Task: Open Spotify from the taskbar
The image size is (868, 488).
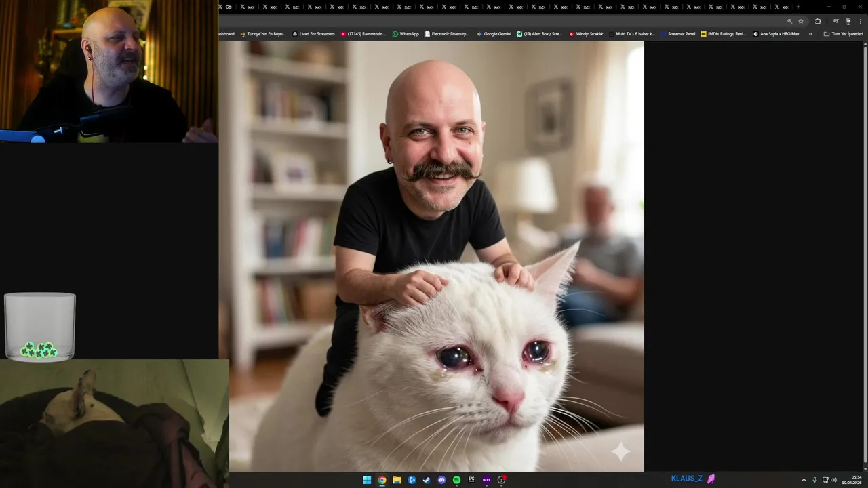Action: [x=456, y=480]
